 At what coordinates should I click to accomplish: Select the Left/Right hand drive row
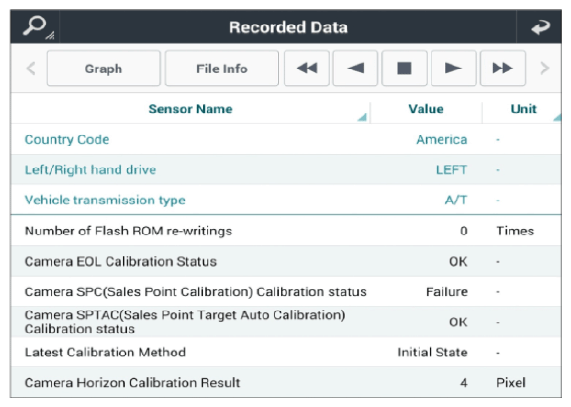(x=286, y=170)
